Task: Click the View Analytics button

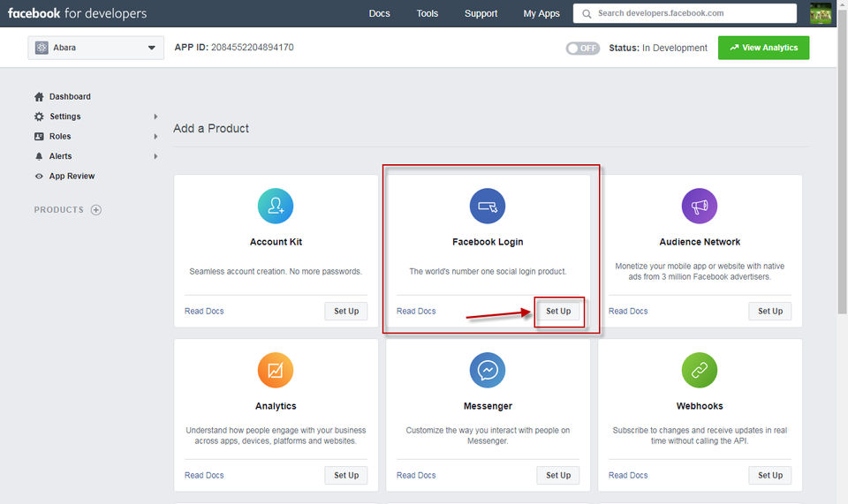Action: click(x=763, y=48)
